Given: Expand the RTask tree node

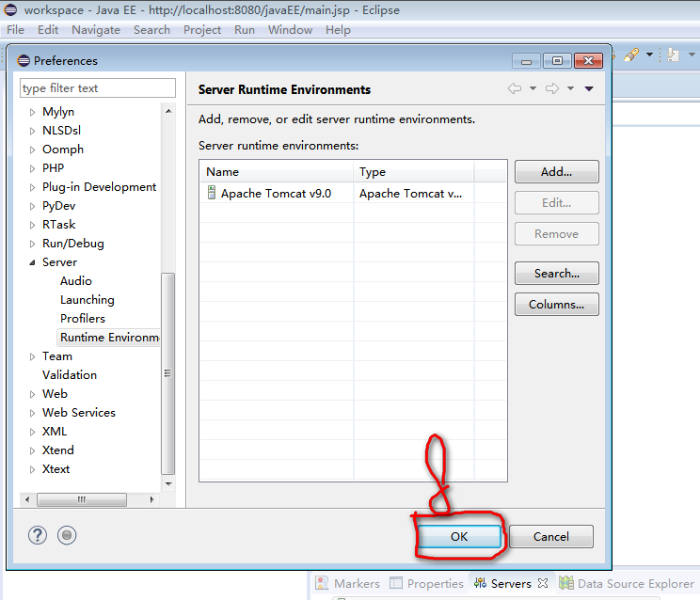Looking at the screenshot, I should coord(32,225).
